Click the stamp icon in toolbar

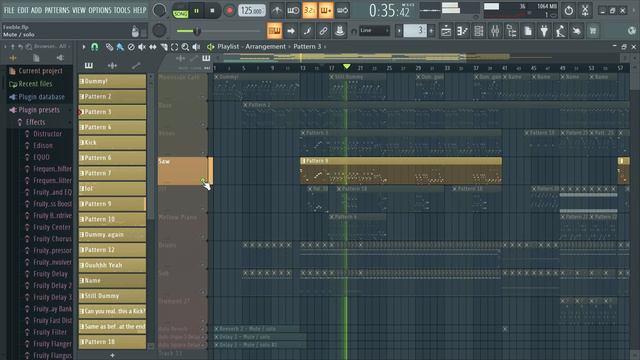tap(339, 31)
